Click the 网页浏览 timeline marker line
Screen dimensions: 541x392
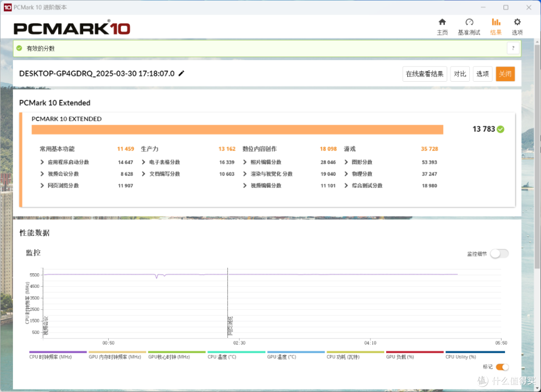228,303
